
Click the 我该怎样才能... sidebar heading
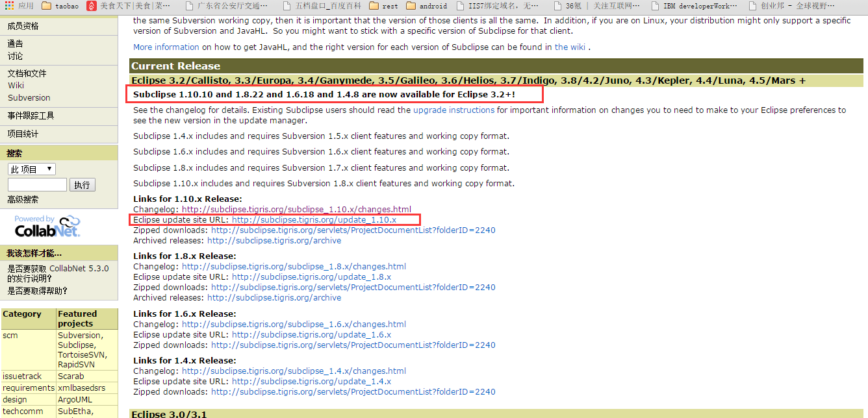pyautogui.click(x=34, y=253)
